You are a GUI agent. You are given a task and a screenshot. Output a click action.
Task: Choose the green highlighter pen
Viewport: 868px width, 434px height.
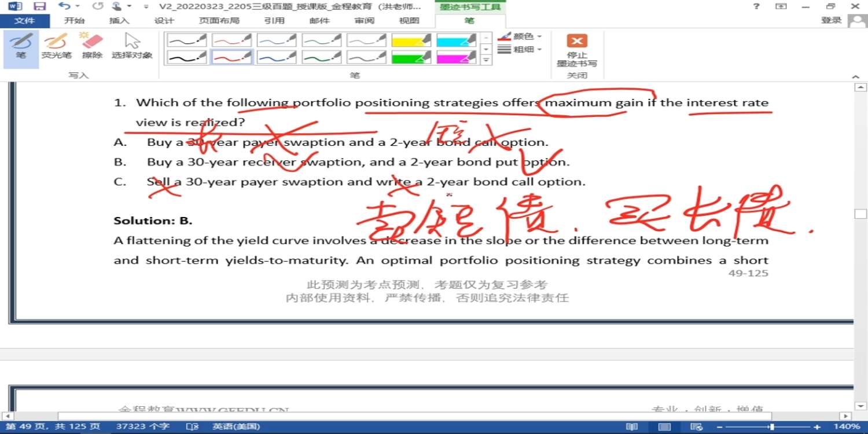[x=411, y=57]
